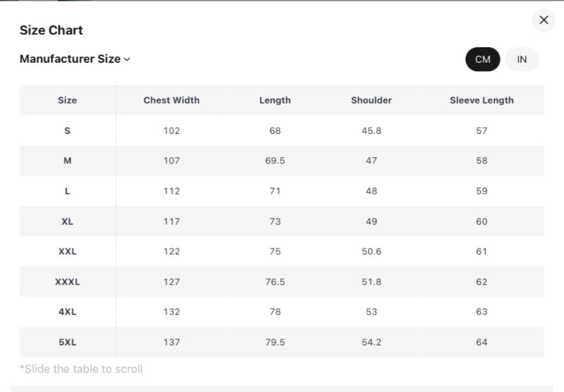Switch size units to IN
Image resolution: width=564 pixels, height=392 pixels.
click(x=522, y=59)
